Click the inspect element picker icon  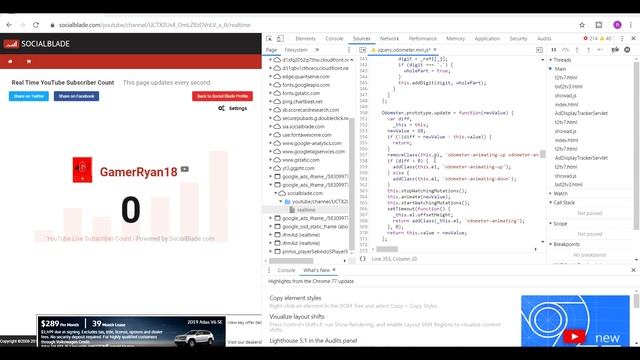[269, 38]
